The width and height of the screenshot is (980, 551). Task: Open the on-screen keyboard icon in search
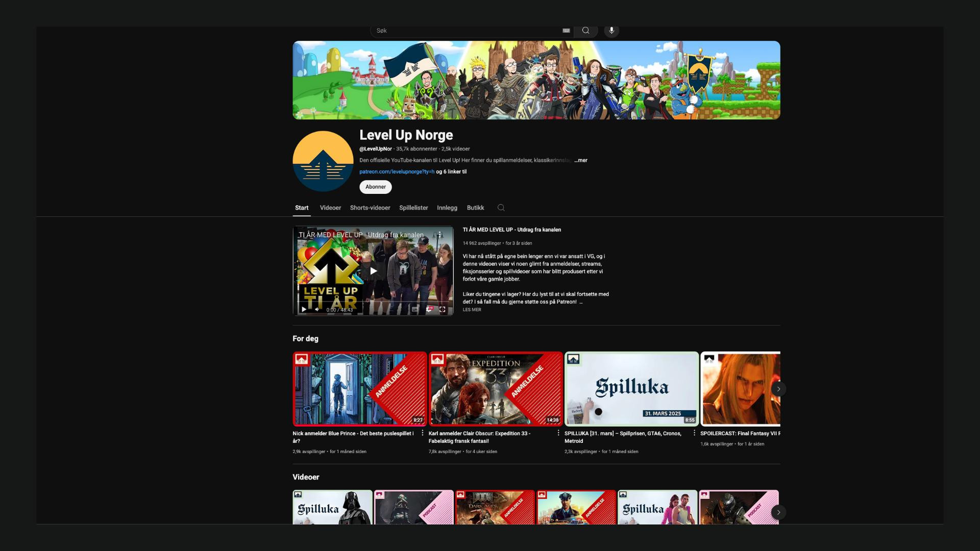tap(566, 31)
